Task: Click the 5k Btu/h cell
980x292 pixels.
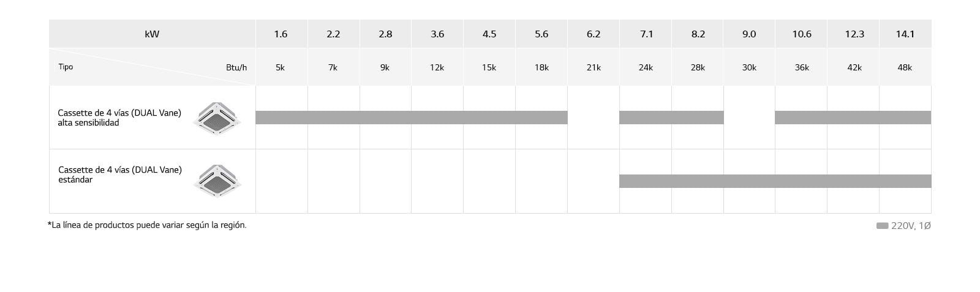Action: (281, 67)
